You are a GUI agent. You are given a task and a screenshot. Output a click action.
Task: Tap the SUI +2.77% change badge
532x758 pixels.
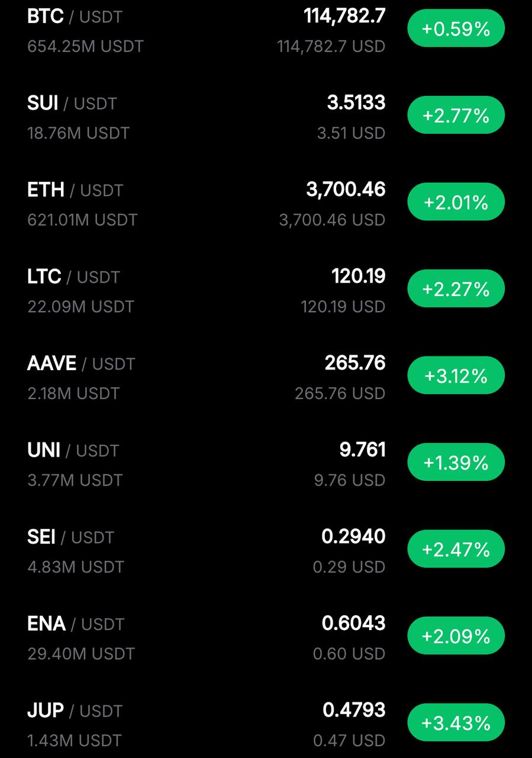pos(456,115)
